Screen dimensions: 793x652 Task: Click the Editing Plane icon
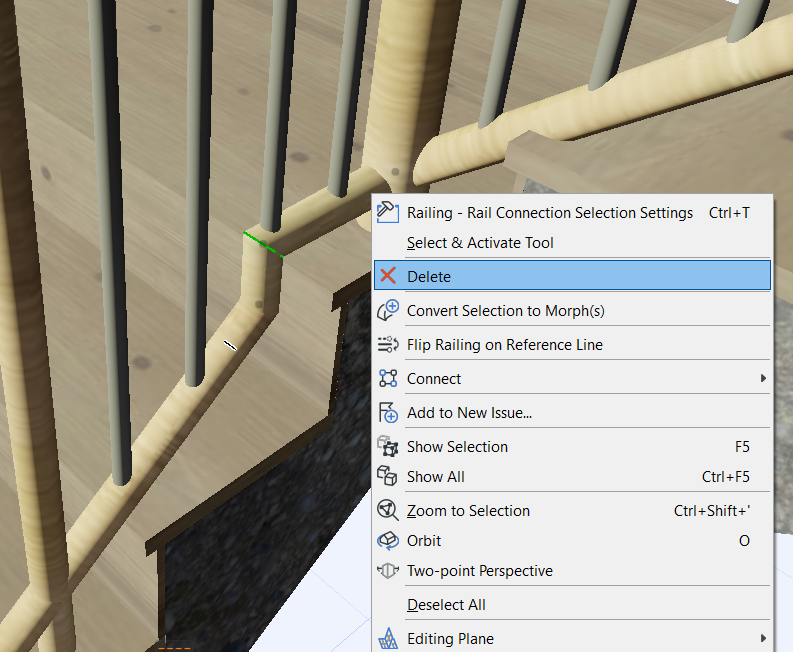pyautogui.click(x=388, y=638)
